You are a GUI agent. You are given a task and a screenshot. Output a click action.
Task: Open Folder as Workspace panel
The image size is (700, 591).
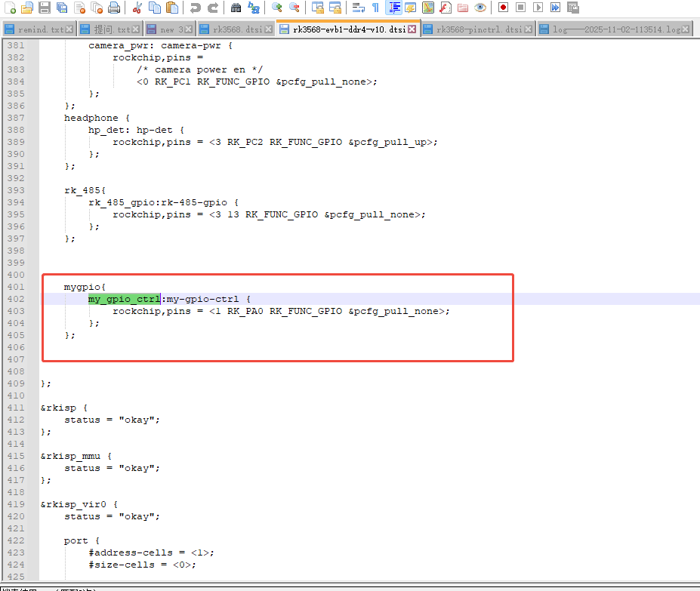coord(463,8)
